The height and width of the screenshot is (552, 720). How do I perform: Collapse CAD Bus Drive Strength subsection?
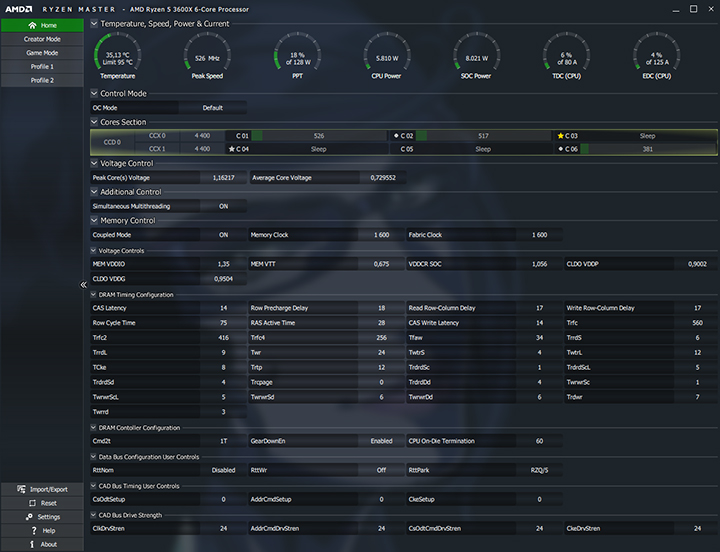click(93, 515)
